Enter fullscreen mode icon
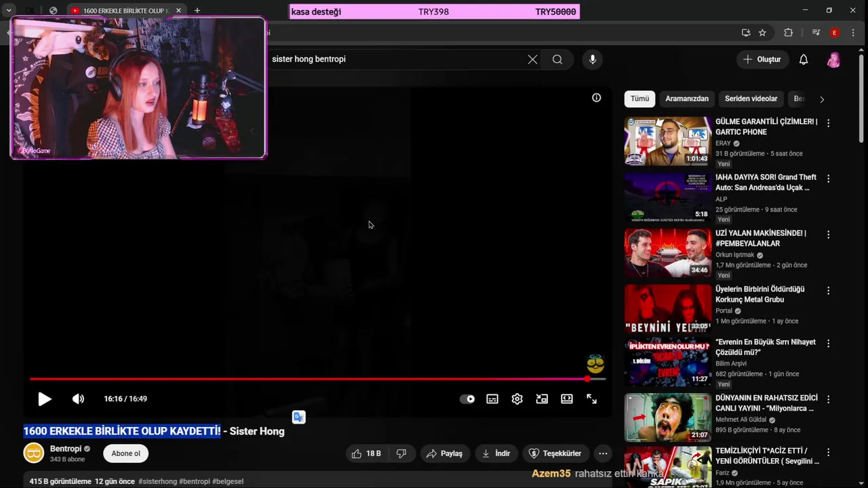This screenshot has height=488, width=868. click(x=591, y=399)
